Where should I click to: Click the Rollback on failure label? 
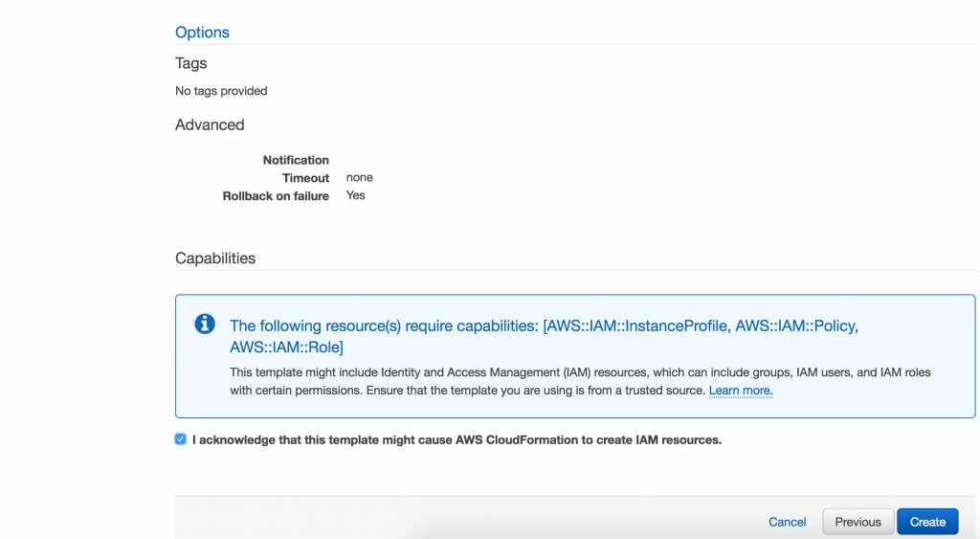pyautogui.click(x=276, y=196)
